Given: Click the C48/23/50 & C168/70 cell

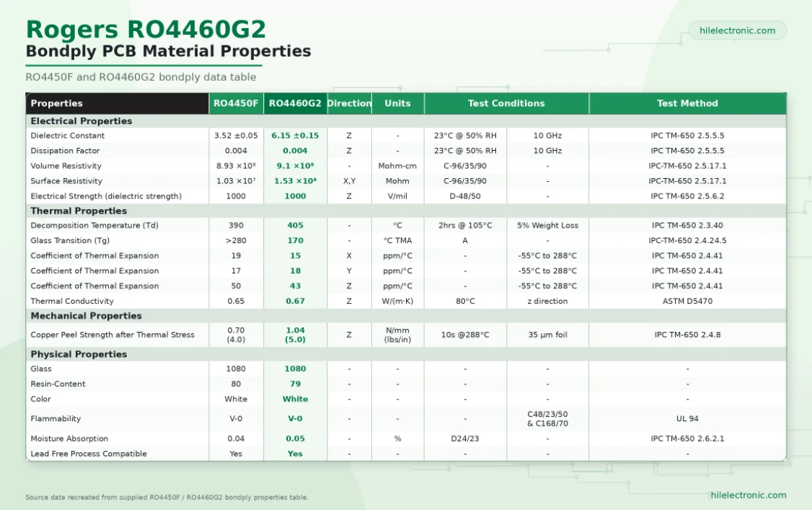Looking at the screenshot, I should pos(547,419).
